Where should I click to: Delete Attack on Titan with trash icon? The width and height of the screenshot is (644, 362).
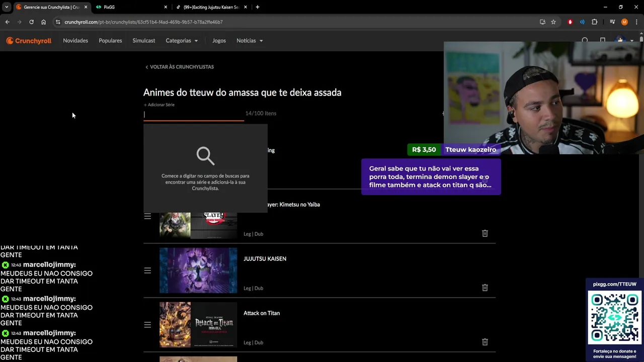point(485,342)
